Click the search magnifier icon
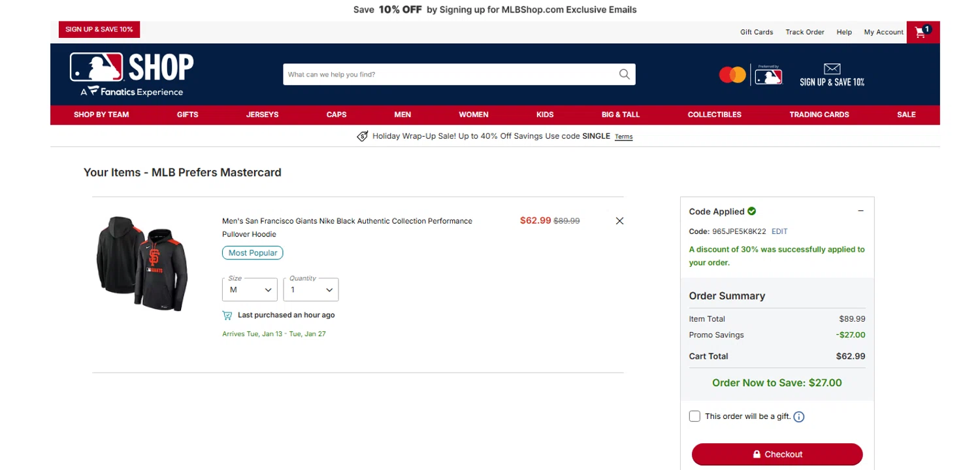 pos(625,75)
